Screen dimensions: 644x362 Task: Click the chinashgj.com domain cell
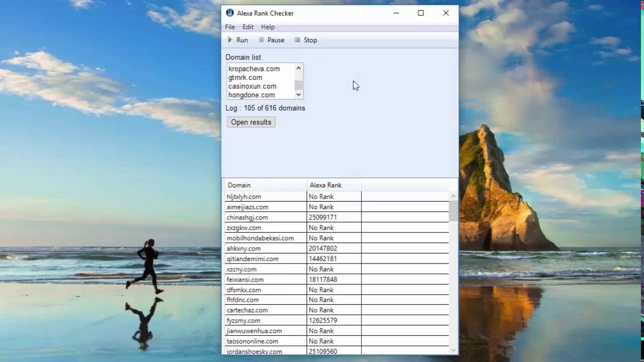[x=265, y=217]
